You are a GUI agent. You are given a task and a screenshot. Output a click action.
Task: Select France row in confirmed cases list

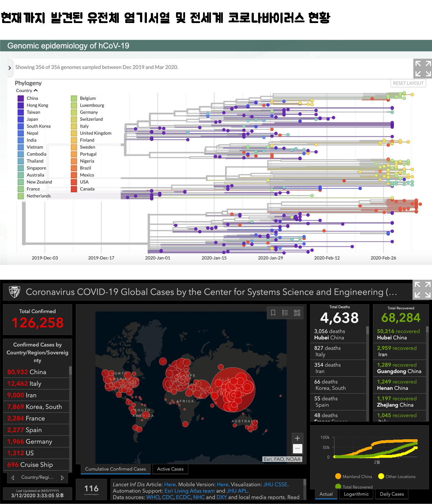pos(36,418)
